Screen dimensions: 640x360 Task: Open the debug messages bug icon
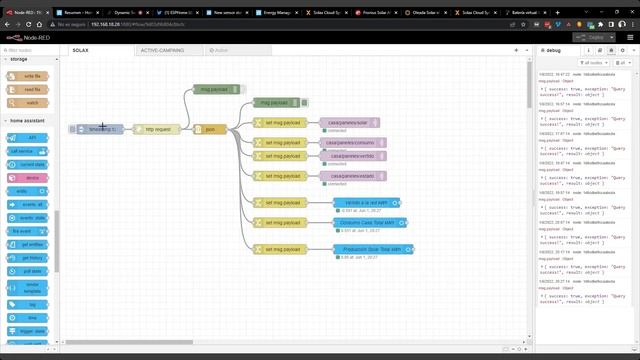(611, 50)
